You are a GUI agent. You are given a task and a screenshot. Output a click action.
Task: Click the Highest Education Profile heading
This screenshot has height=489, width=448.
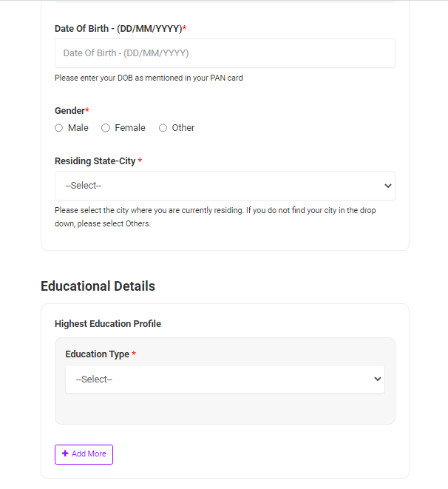click(x=108, y=324)
